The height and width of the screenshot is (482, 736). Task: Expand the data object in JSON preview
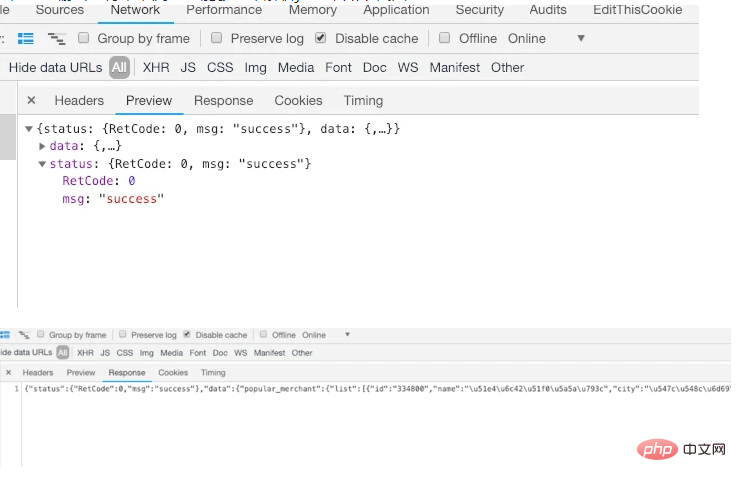[x=42, y=146]
